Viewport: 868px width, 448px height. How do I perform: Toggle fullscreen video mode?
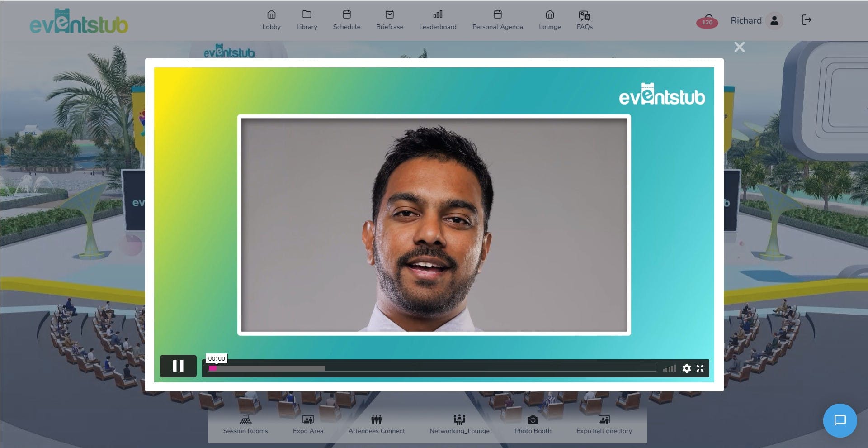point(700,368)
